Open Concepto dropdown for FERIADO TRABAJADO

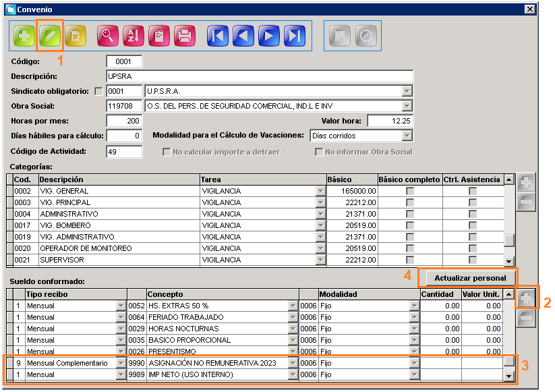(293, 317)
